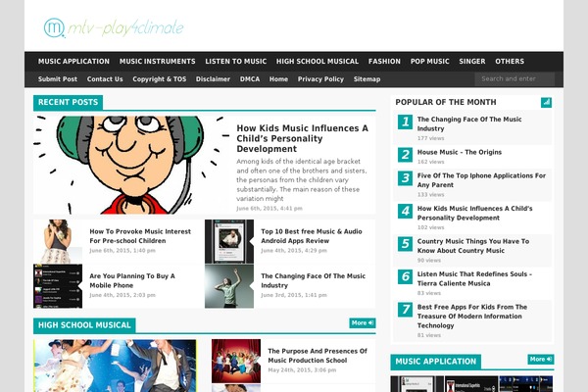Open the Music Application menu
The width and height of the screenshot is (588, 392).
click(73, 61)
